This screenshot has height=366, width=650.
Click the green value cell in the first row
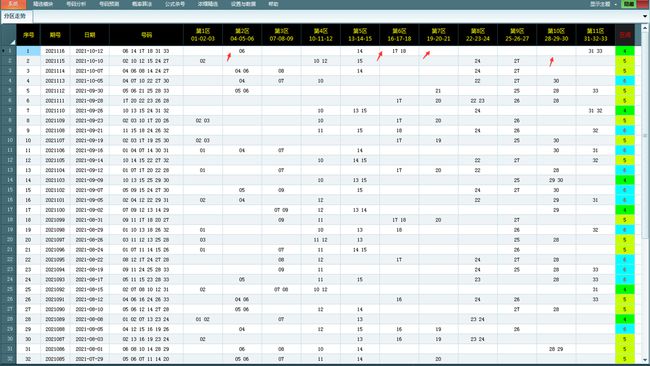point(625,51)
